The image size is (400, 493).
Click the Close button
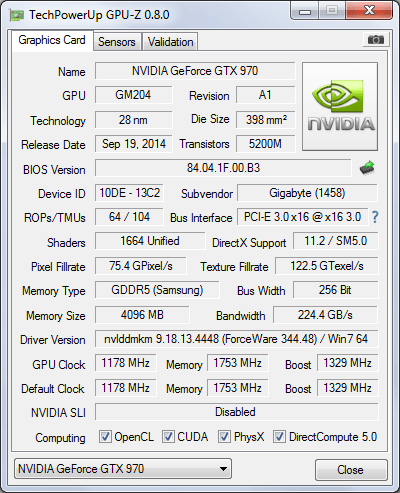[x=351, y=470]
